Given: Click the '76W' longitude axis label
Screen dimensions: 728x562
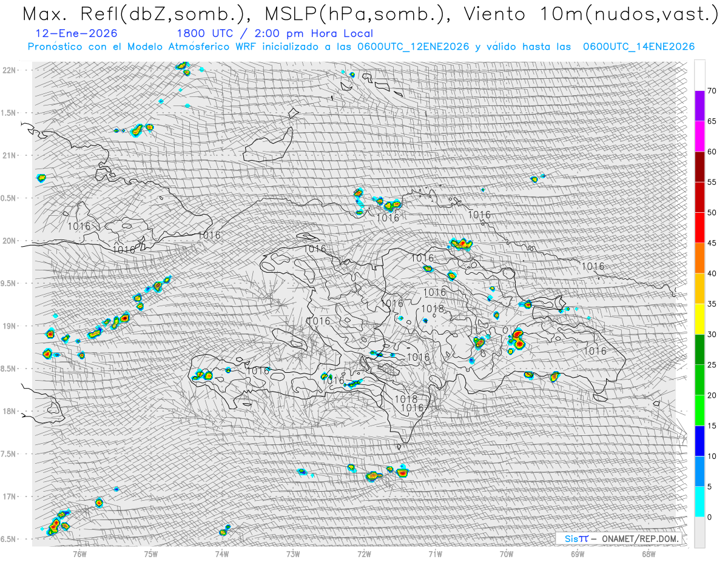Looking at the screenshot, I should (79, 554).
